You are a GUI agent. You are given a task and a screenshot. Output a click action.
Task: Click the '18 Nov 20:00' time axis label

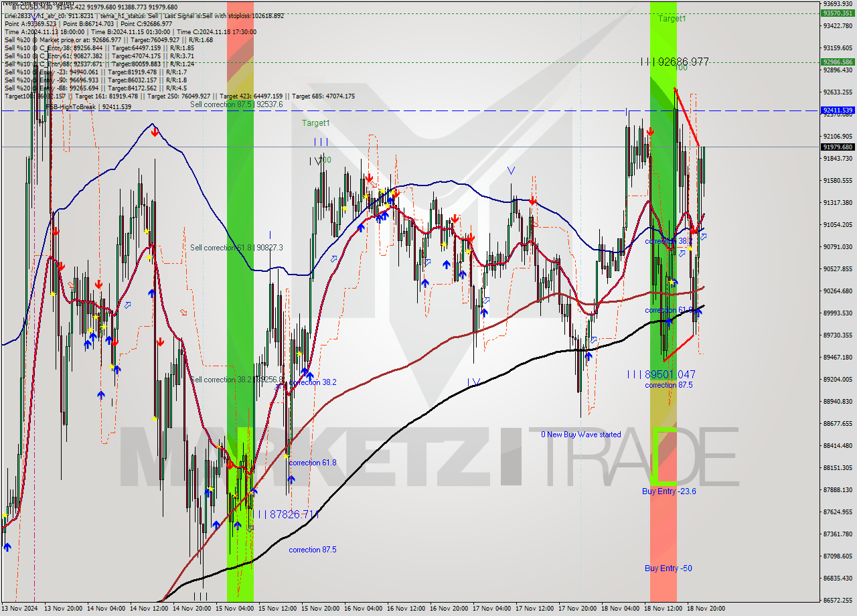click(706, 609)
